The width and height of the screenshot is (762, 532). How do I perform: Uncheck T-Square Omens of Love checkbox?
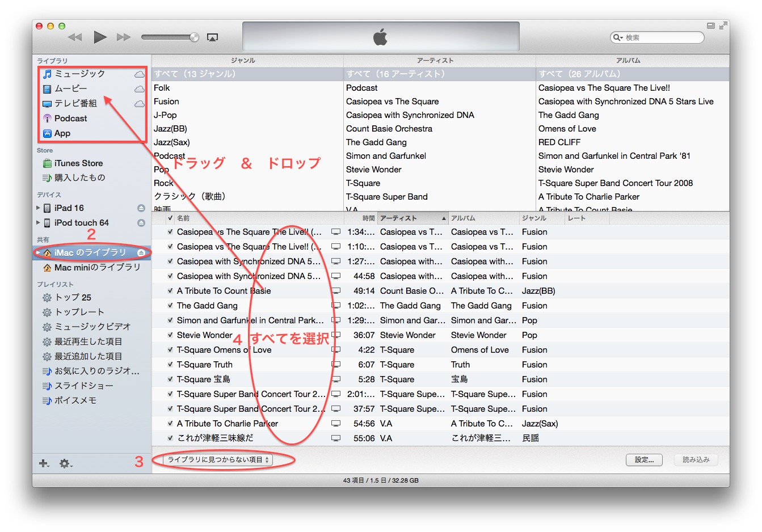point(170,350)
